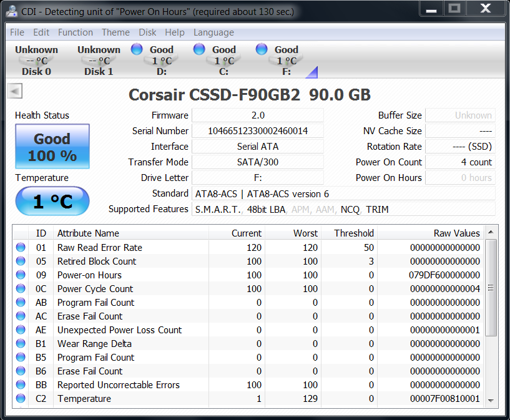Select the Unknown Disk 1 entry

coord(99,61)
